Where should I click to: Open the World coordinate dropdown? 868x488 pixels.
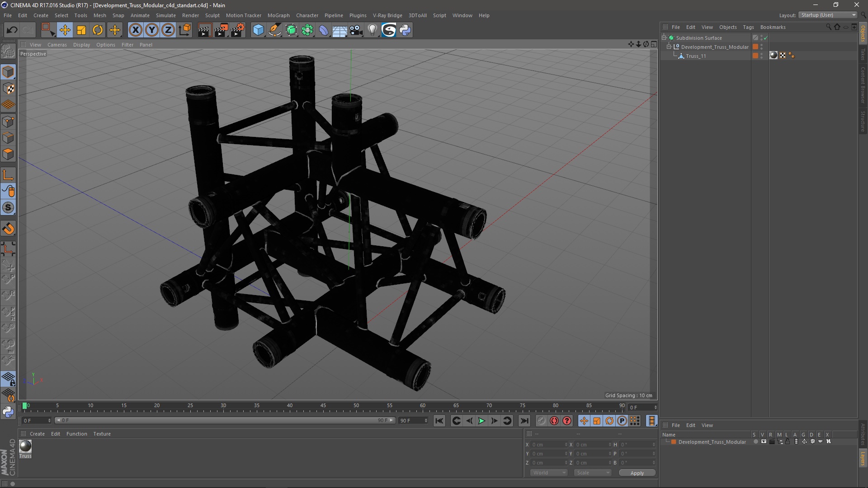click(x=549, y=473)
